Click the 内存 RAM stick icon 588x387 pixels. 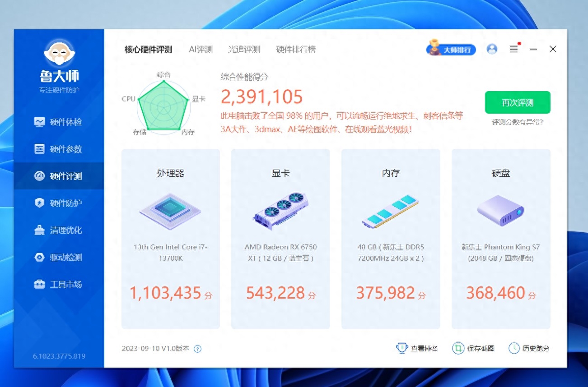point(391,211)
